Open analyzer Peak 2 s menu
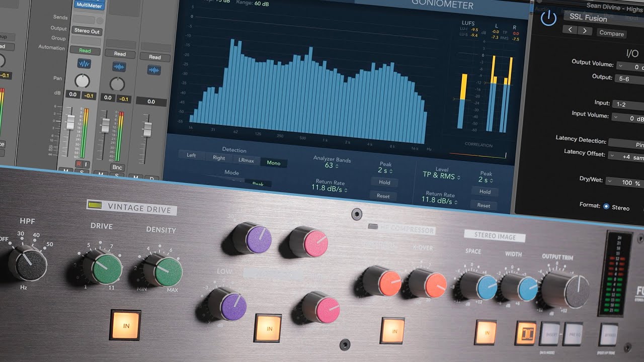Viewport: 644px width, 362px height. [385, 170]
